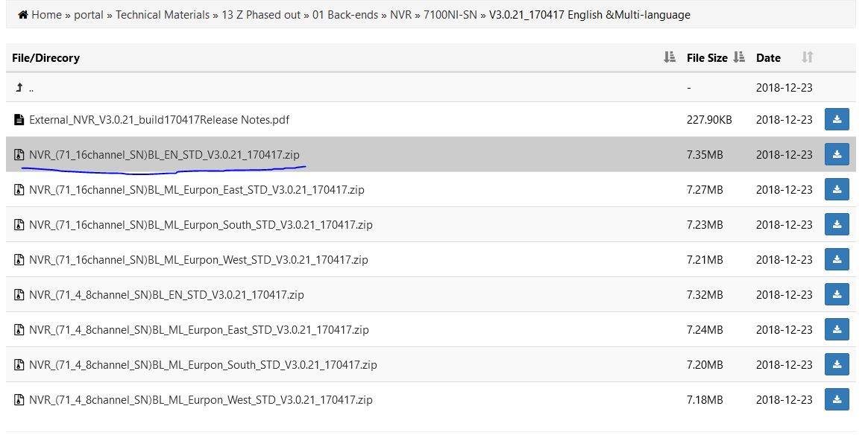
Task: Download 4_8channel Eurpon_South zip via blue button
Action: [x=837, y=364]
